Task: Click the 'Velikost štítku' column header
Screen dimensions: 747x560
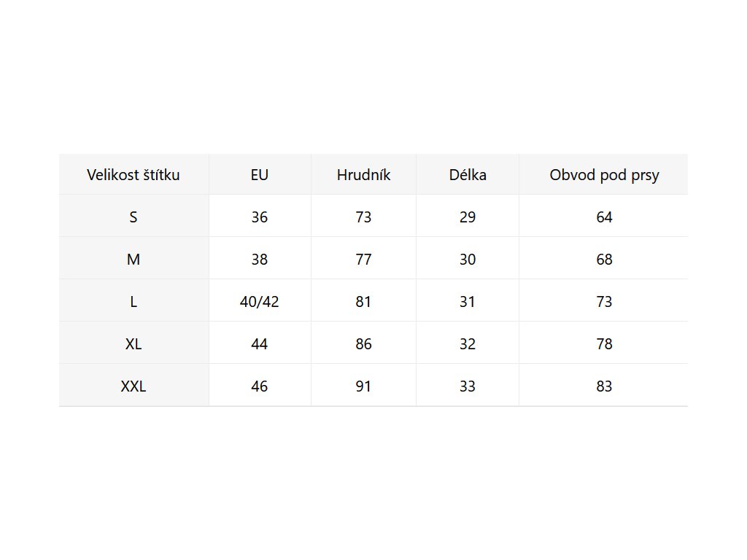Action: pyautogui.click(x=133, y=175)
